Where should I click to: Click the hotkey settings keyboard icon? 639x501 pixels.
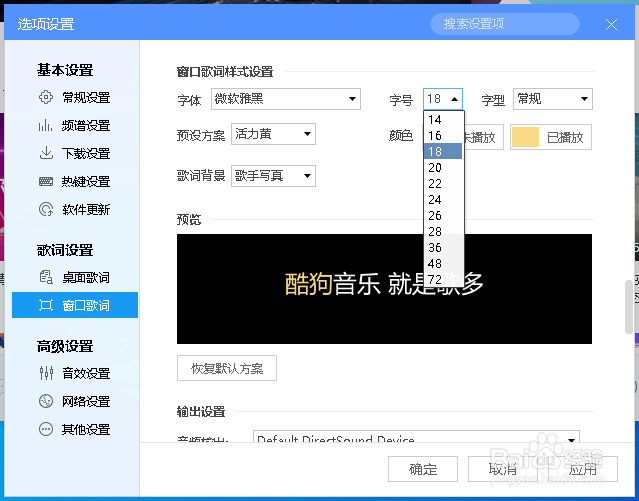[46, 181]
